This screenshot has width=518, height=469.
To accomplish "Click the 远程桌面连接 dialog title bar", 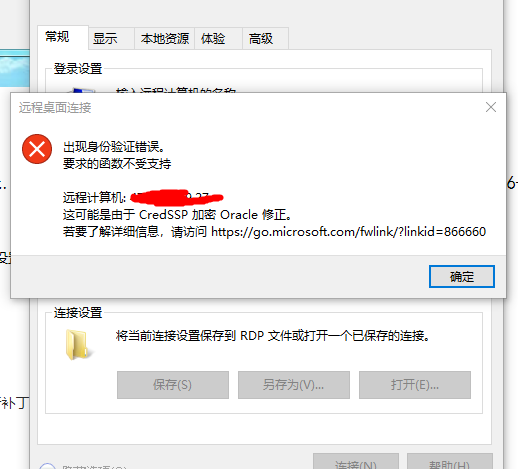I will (x=247, y=107).
